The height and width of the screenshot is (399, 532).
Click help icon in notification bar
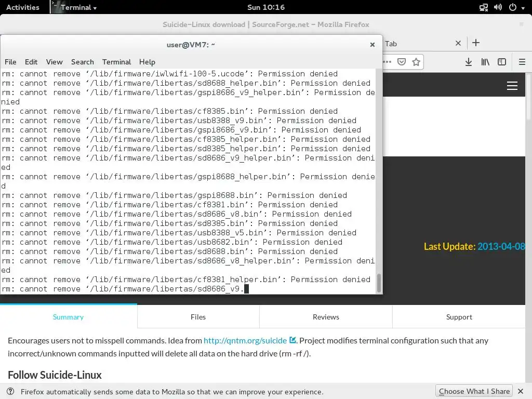[10, 391]
